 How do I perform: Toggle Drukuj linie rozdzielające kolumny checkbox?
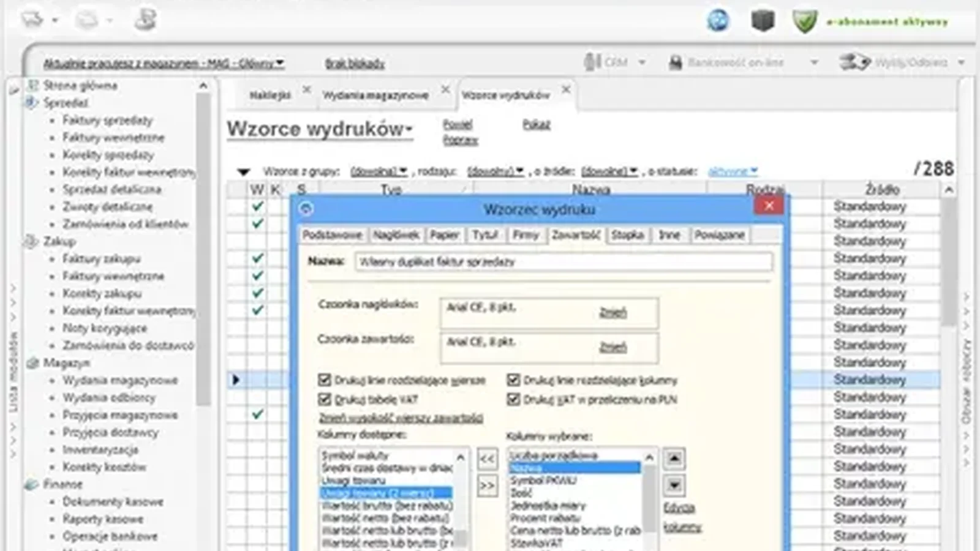(513, 380)
